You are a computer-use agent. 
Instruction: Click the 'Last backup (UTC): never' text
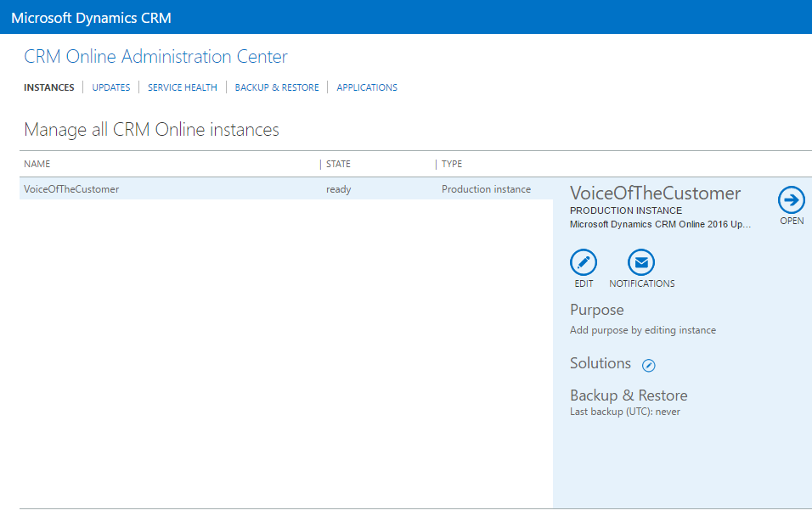624,412
